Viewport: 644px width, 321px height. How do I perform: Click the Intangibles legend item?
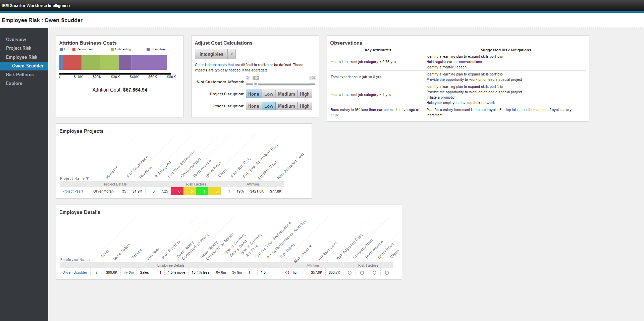pos(156,49)
